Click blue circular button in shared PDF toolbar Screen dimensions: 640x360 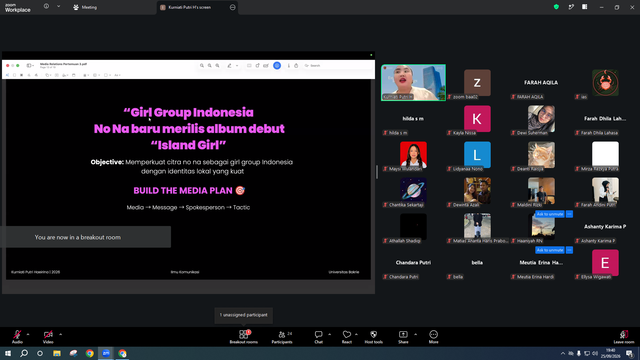[277, 65]
